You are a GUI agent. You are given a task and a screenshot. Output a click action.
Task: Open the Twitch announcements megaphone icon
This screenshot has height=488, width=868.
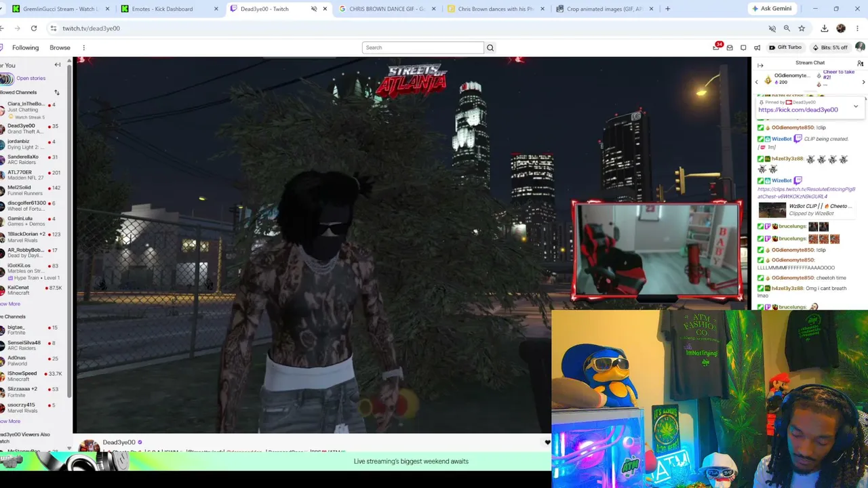[757, 47]
